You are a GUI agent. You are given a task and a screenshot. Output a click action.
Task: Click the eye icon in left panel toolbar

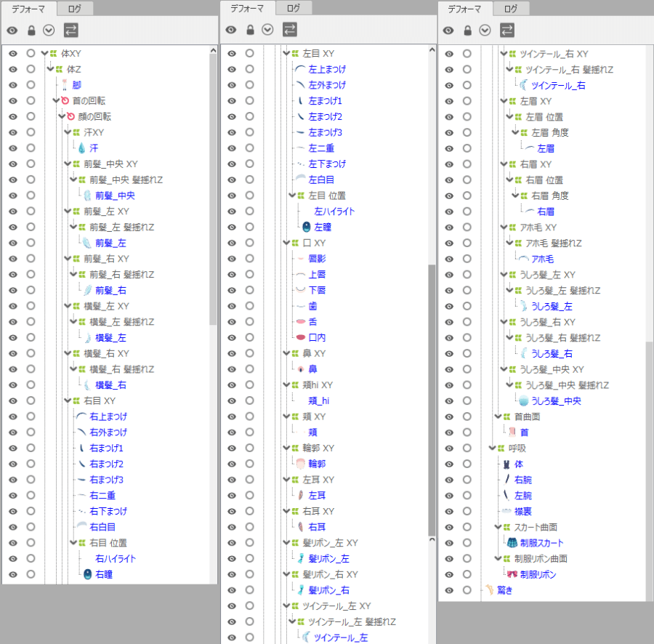coord(12,30)
